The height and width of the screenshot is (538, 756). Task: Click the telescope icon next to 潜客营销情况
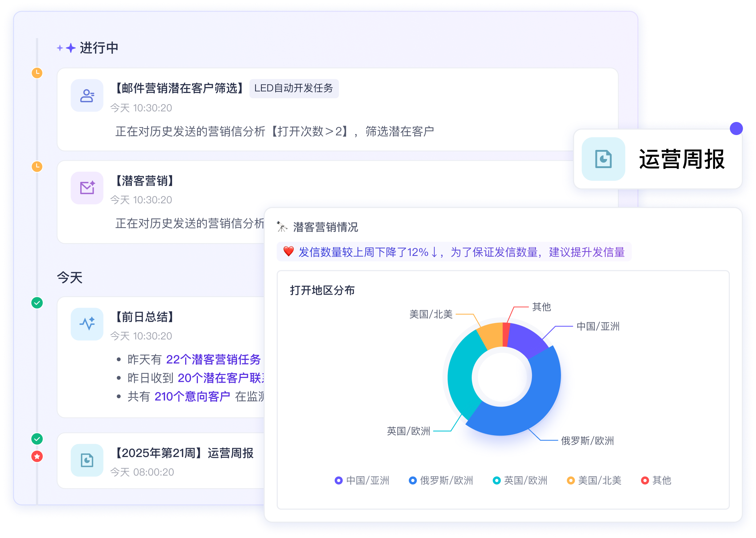click(282, 227)
